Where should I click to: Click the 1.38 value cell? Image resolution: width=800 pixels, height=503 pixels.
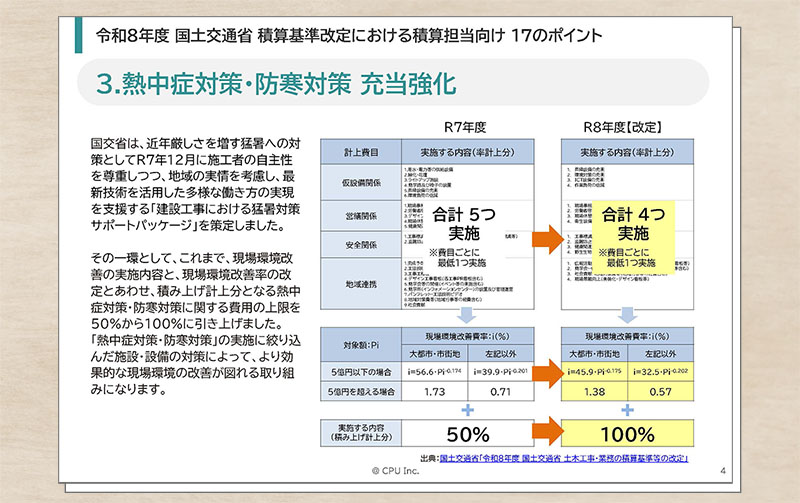tap(592, 391)
